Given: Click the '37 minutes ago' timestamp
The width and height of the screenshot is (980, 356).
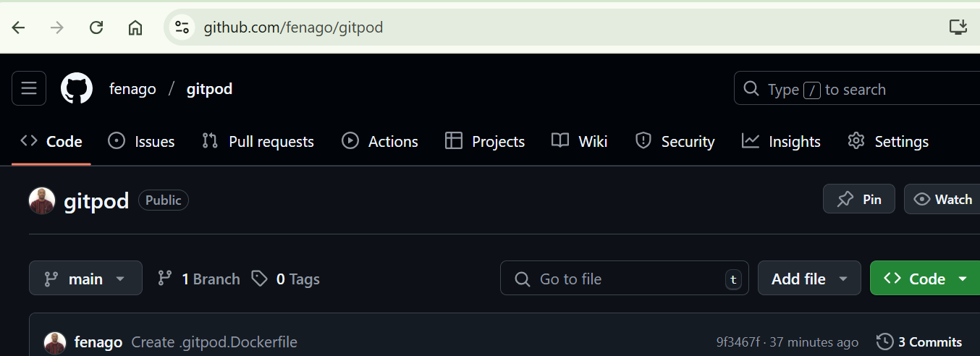Looking at the screenshot, I should coord(816,342).
